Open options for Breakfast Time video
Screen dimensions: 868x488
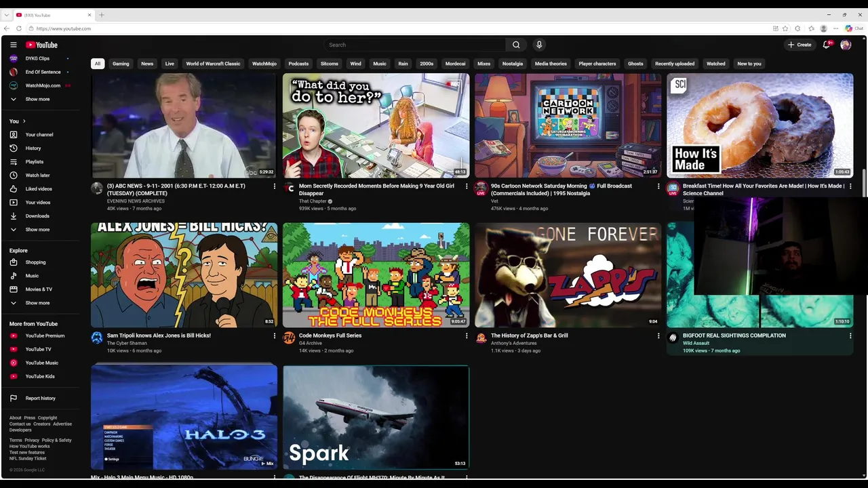(850, 186)
